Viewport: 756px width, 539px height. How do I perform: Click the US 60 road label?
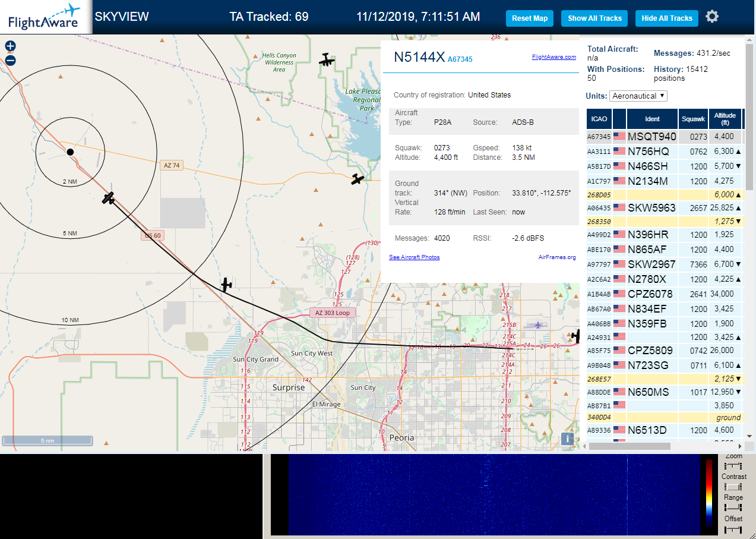click(x=152, y=235)
